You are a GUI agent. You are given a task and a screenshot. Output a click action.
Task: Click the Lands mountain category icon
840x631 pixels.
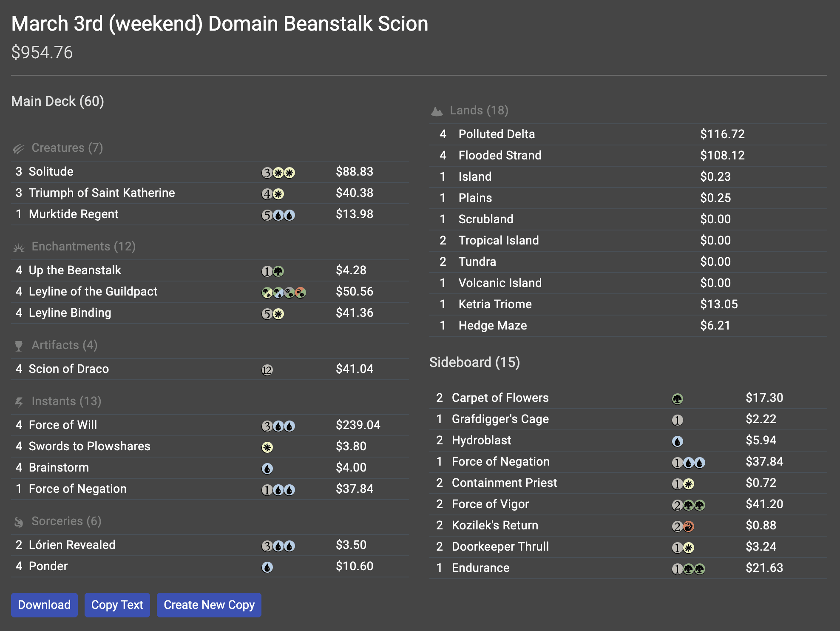(437, 111)
